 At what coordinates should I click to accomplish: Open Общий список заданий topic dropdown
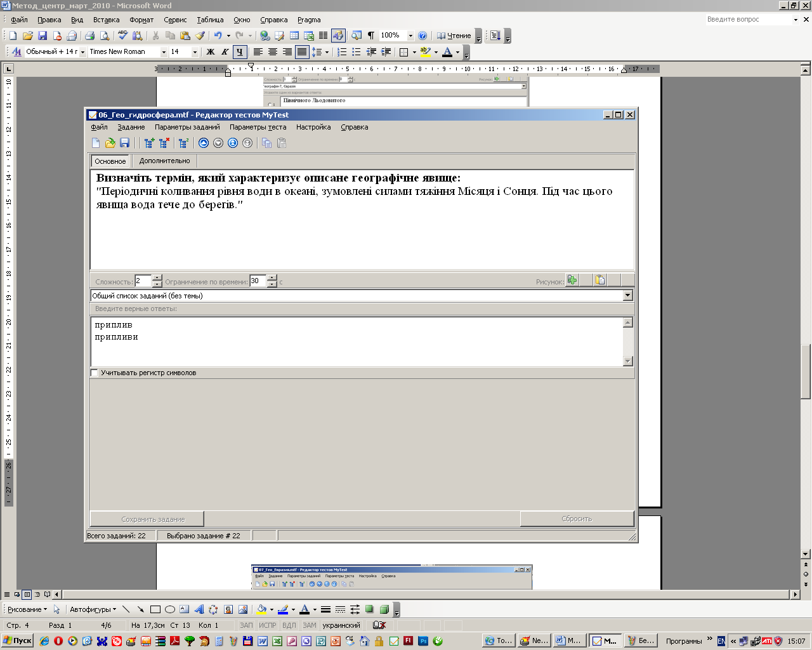coord(628,295)
